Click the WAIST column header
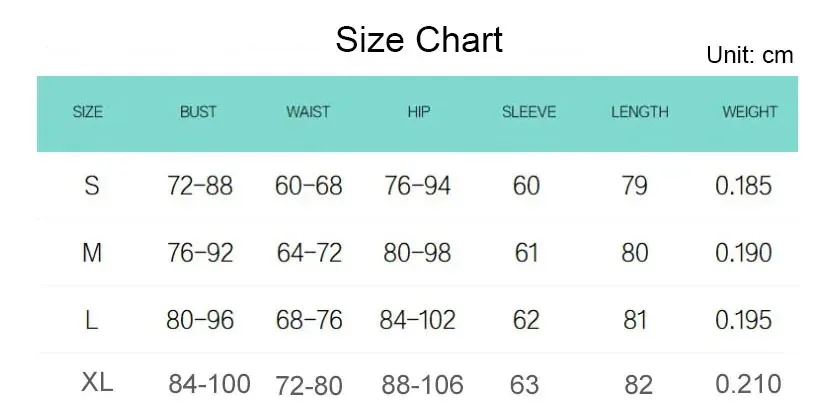 coord(308,112)
